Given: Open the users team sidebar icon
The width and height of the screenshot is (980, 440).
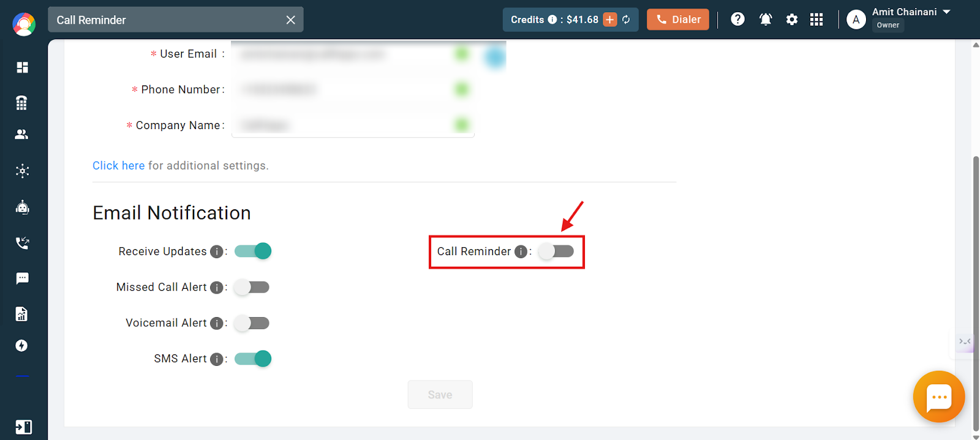Looking at the screenshot, I should point(22,135).
